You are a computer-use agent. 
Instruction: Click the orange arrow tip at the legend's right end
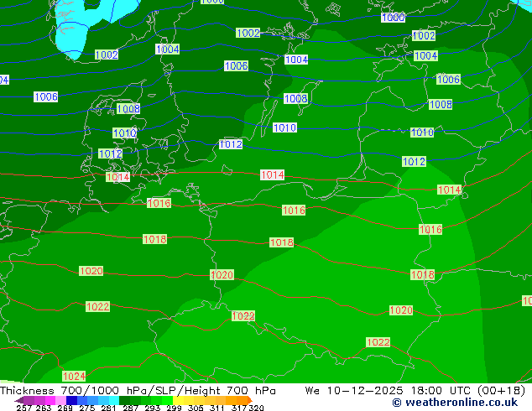coord(250,400)
